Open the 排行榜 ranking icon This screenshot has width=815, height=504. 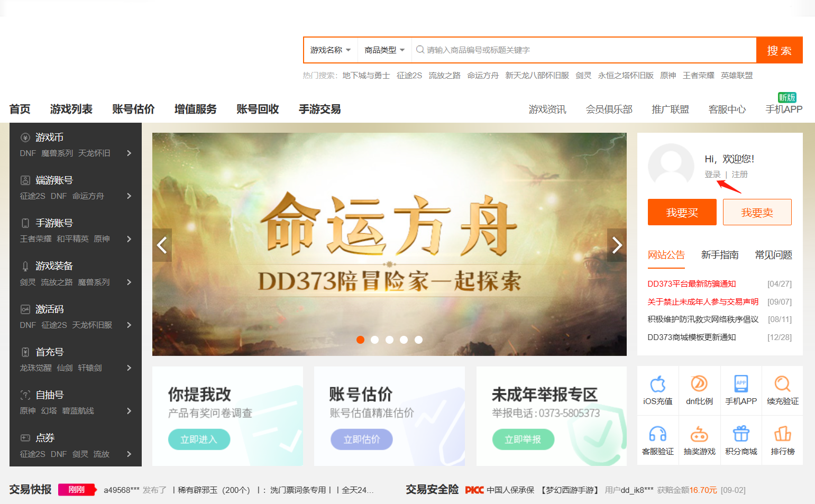click(x=782, y=434)
